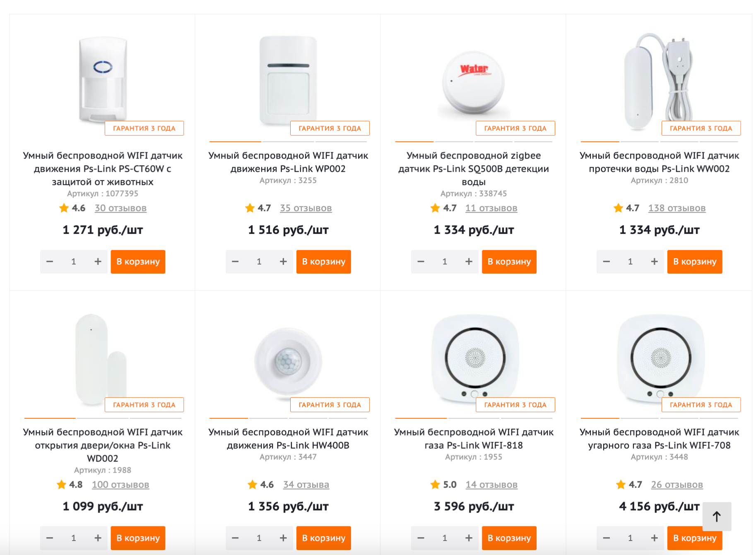The width and height of the screenshot is (756, 555).
Task: Increase quantity for PS-CT60W motion sensor
Action: [98, 262]
